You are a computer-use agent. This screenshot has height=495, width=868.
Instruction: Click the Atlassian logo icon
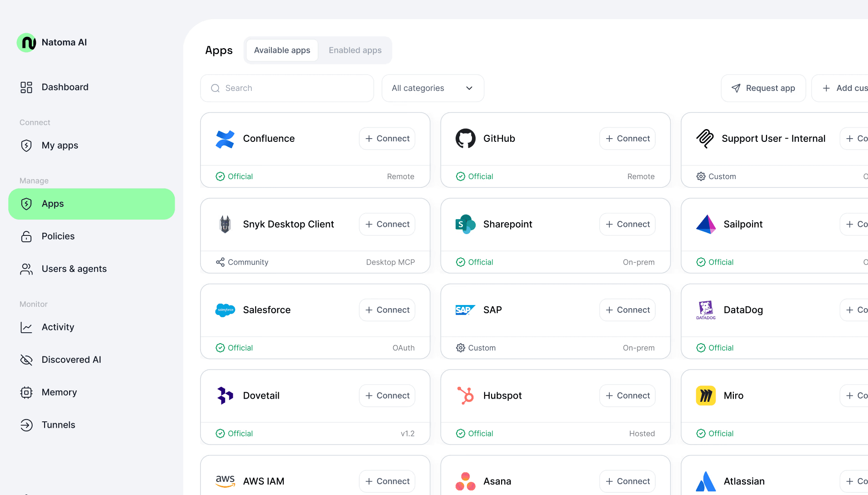coord(706,481)
